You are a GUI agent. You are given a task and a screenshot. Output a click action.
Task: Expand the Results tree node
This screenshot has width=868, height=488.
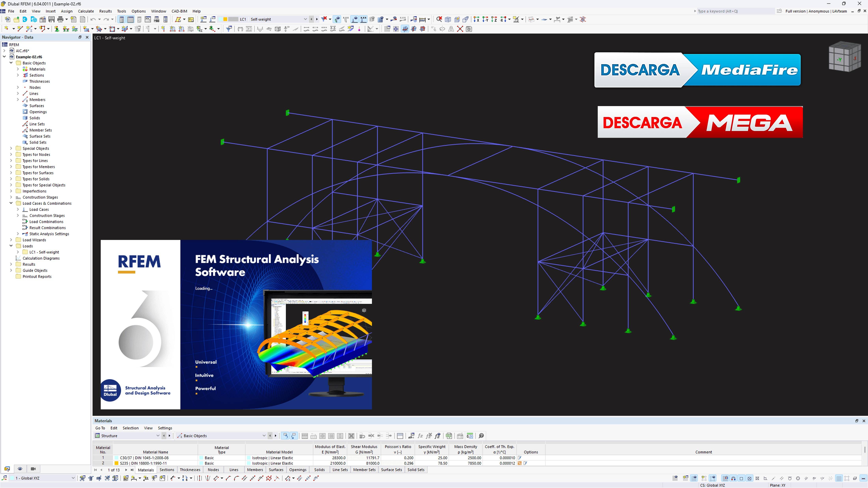coord(11,264)
